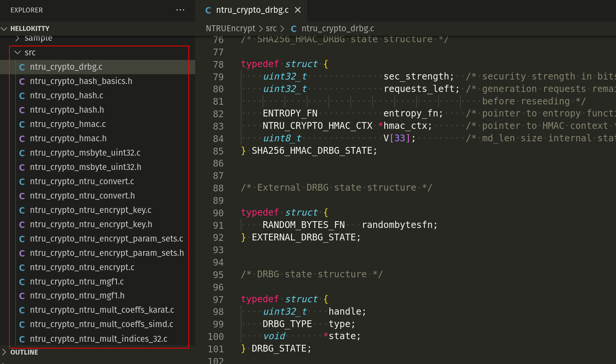Open ntru_crypto_hmac.c file
The height and width of the screenshot is (364, 616).
pyautogui.click(x=98, y=124)
